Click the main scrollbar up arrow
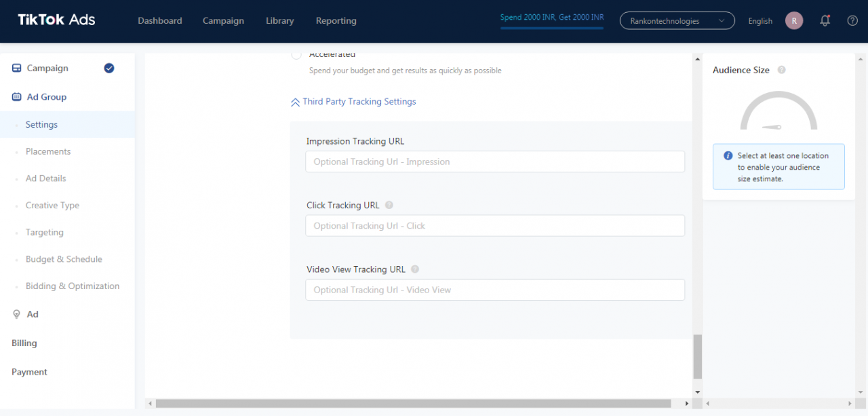 pos(698,60)
